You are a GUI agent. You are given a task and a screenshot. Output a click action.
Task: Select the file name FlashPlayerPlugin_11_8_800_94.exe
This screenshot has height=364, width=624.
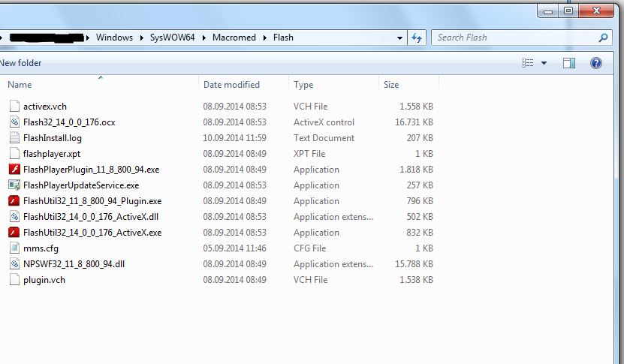[91, 170]
